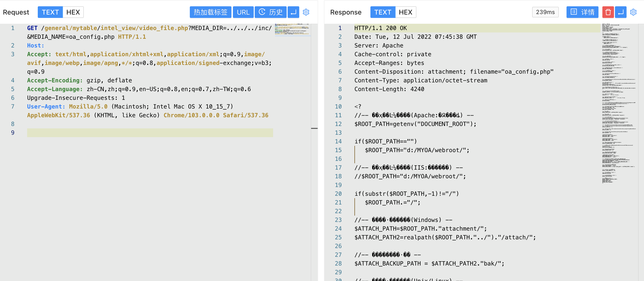
Task: Click the Host header line in request
Action: [x=36, y=46]
